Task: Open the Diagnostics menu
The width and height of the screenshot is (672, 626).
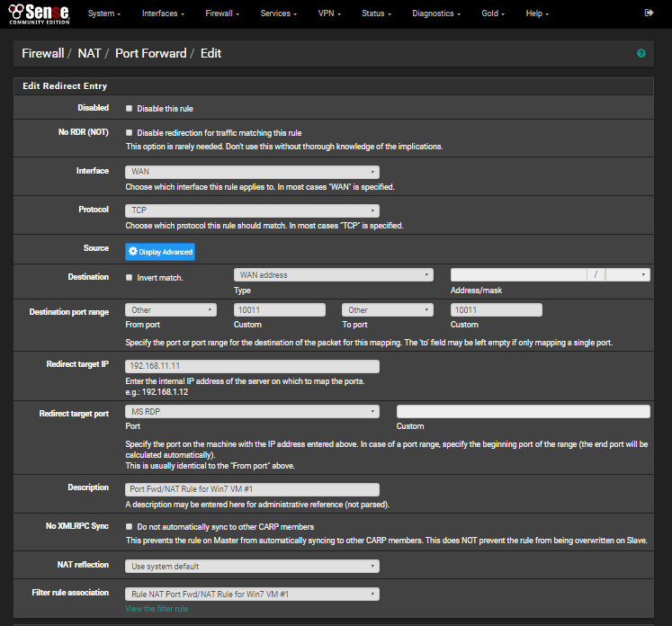Action: [x=435, y=13]
